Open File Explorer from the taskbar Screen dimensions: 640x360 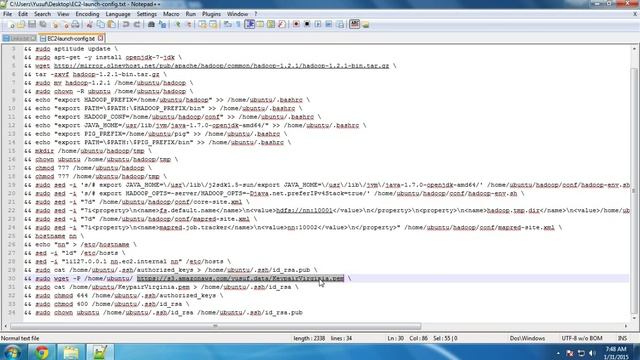pos(71,352)
